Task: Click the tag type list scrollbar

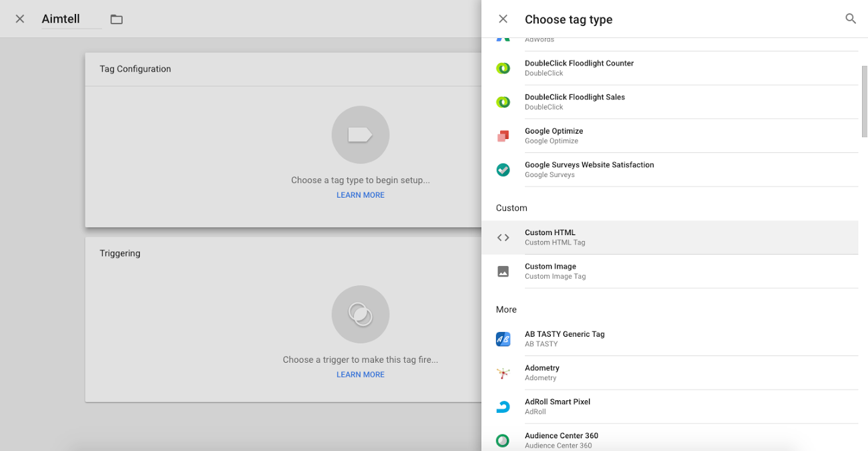Action: (x=864, y=100)
